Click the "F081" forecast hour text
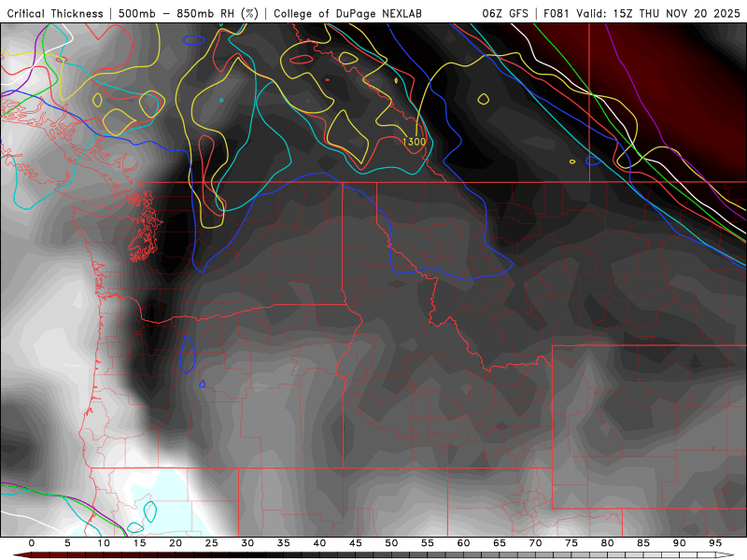 (557, 13)
